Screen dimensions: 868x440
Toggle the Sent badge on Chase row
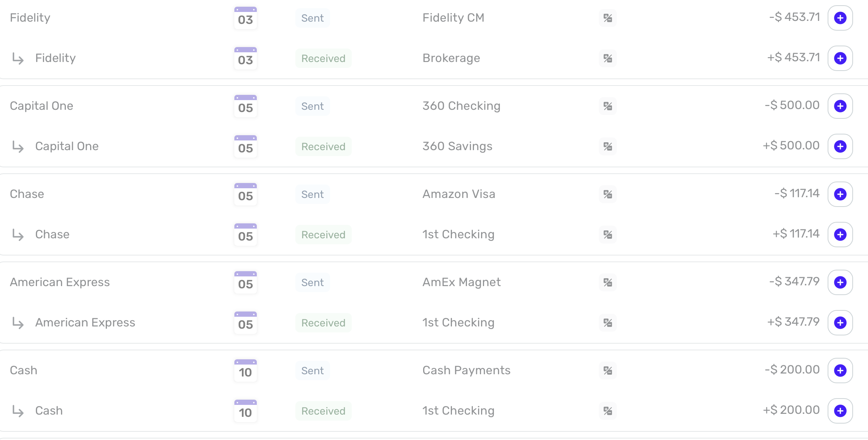point(312,194)
